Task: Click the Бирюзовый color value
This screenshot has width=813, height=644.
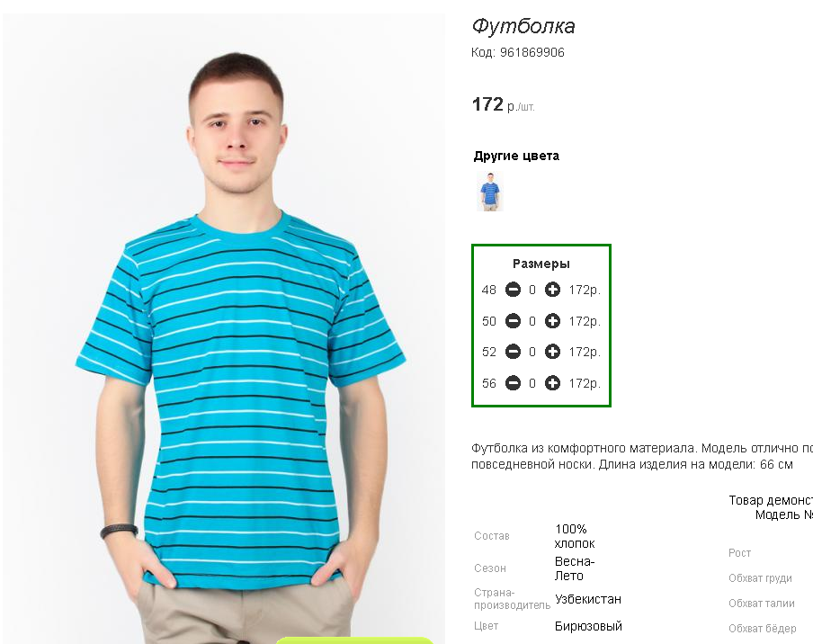Action: point(588,626)
